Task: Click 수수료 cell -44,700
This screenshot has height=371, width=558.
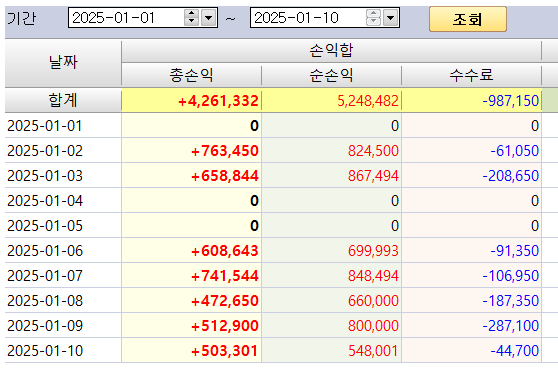Action: (472, 351)
